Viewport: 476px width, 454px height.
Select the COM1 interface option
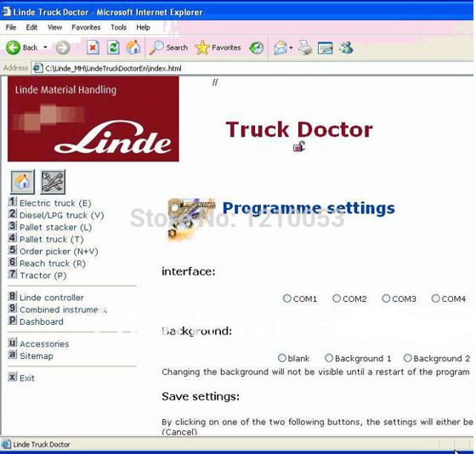coord(287,298)
